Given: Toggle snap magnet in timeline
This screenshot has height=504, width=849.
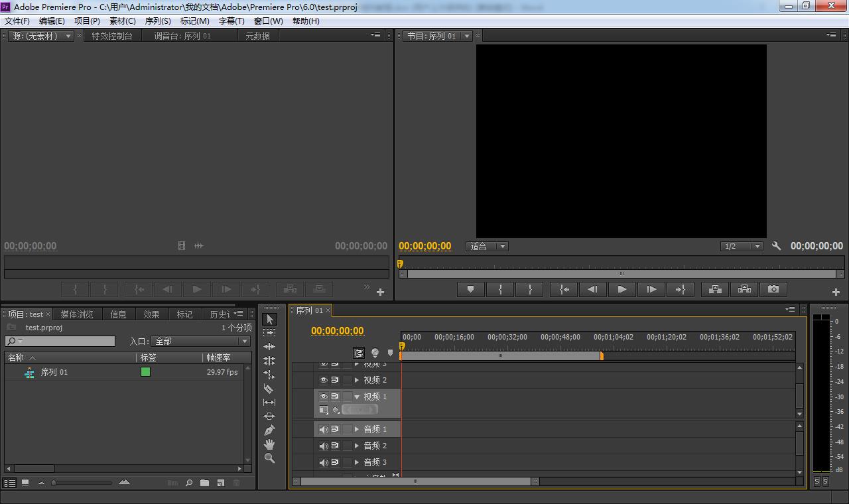Looking at the screenshot, I should pyautogui.click(x=359, y=353).
